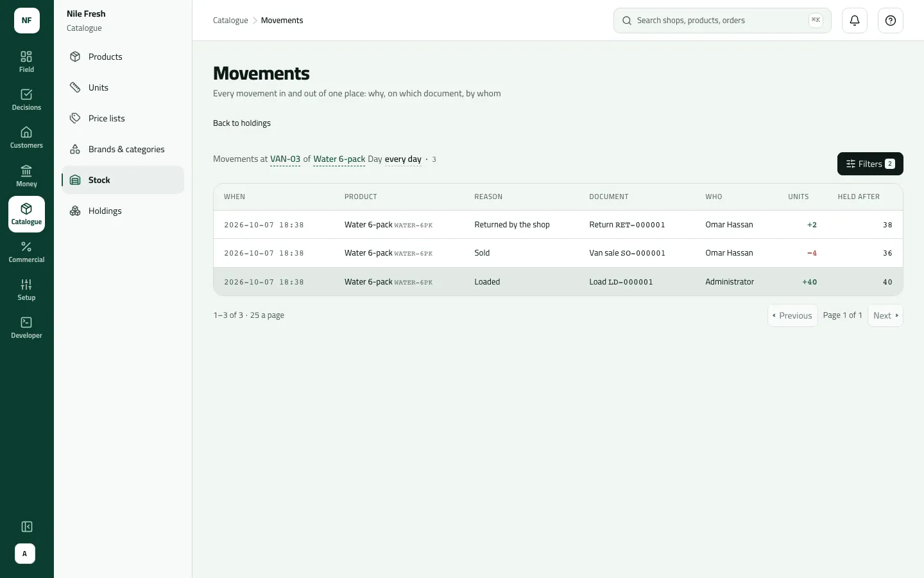Image resolution: width=924 pixels, height=578 pixels.
Task: Change the 'every day' date filter
Action: 403,159
